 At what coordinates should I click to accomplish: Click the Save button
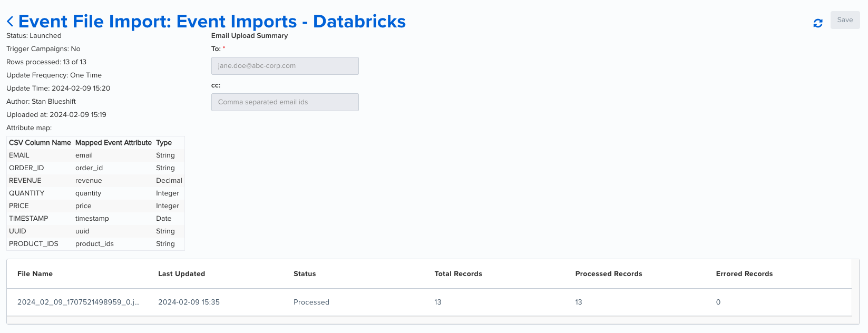[845, 20]
